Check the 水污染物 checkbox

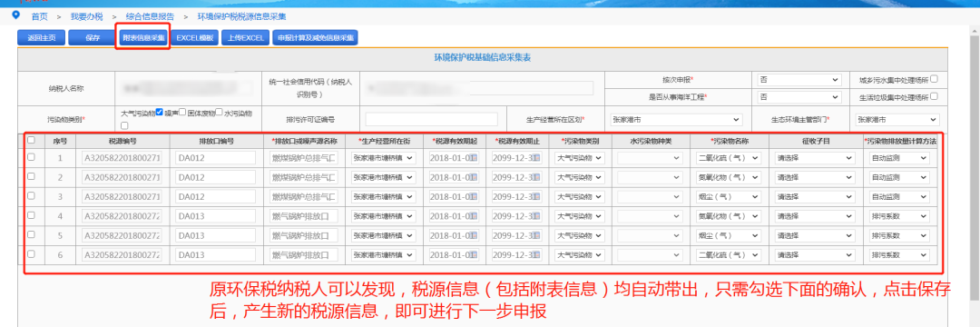tap(124, 125)
